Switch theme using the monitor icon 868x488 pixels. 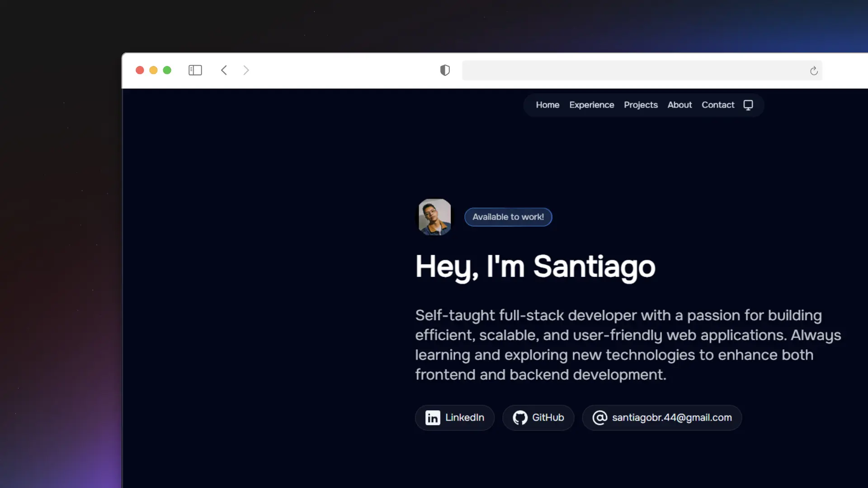pos(748,105)
